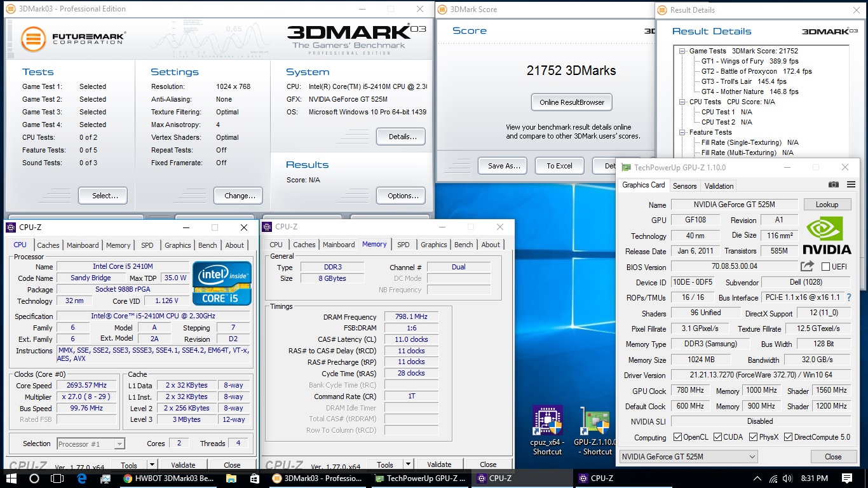Open the Action Center notification icon

tap(846, 478)
